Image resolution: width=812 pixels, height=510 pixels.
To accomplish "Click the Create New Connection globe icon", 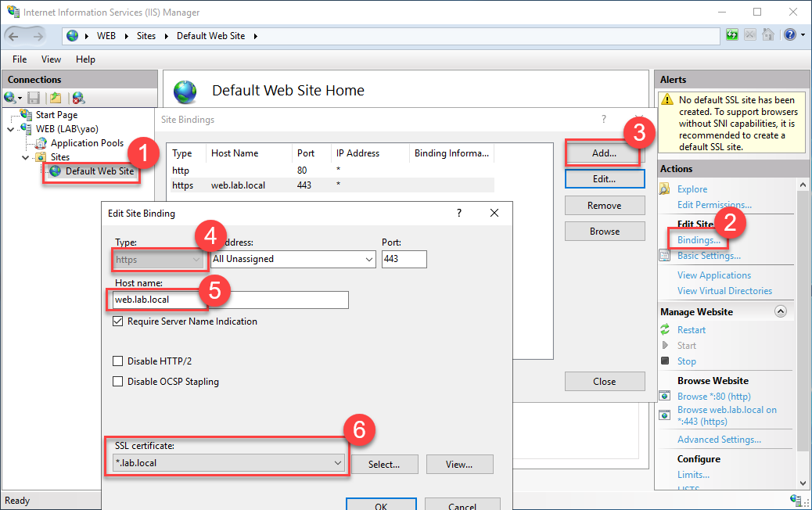I will click(10, 98).
